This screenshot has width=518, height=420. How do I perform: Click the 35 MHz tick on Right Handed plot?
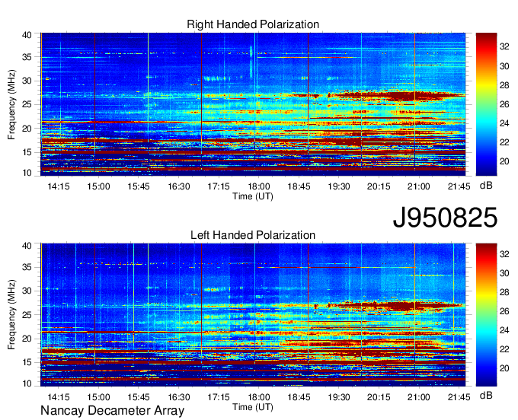(x=27, y=57)
